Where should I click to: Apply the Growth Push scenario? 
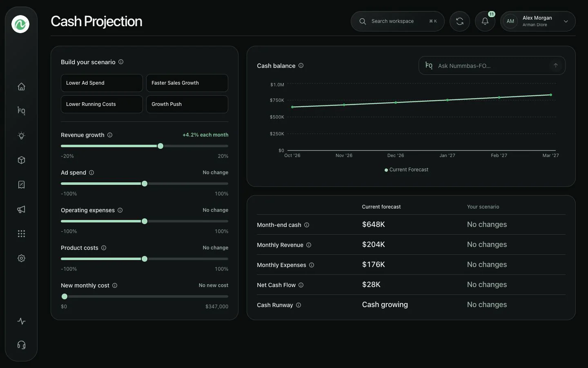187,104
